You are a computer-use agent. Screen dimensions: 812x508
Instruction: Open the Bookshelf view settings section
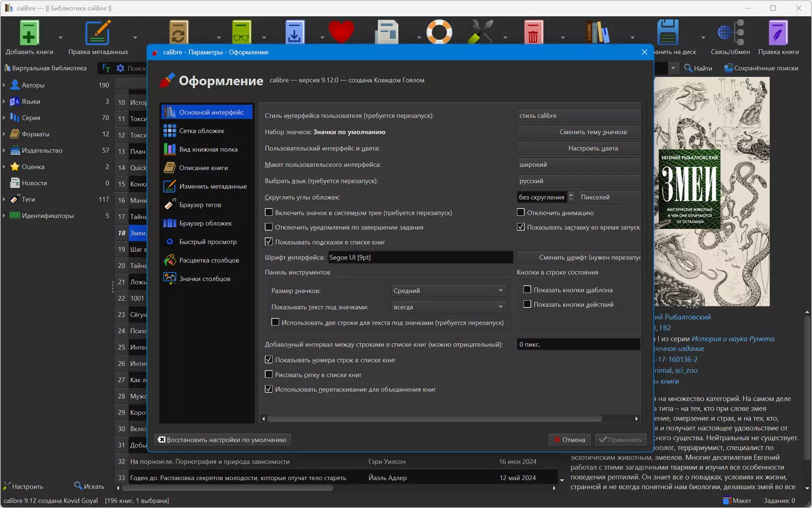pyautogui.click(x=207, y=149)
